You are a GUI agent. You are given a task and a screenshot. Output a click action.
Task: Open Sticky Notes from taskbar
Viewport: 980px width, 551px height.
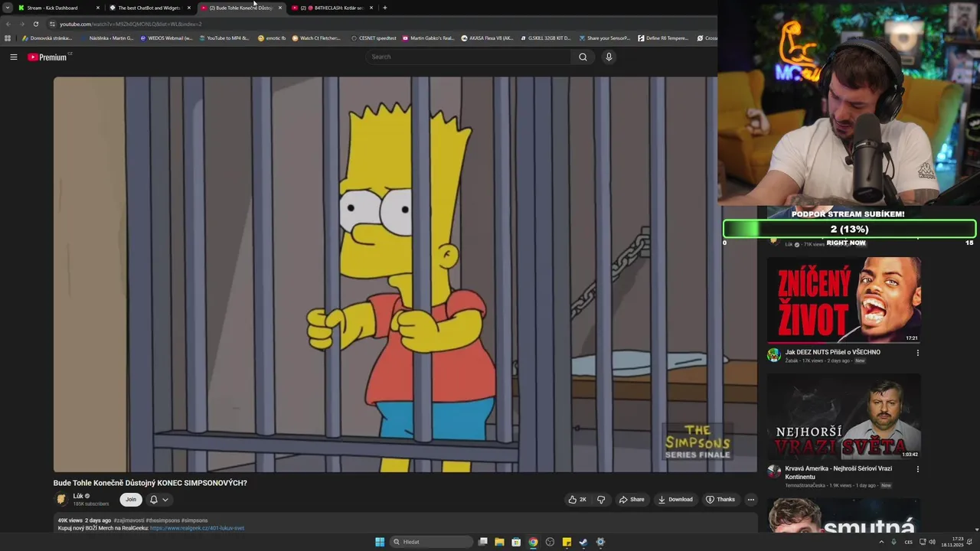coord(567,542)
